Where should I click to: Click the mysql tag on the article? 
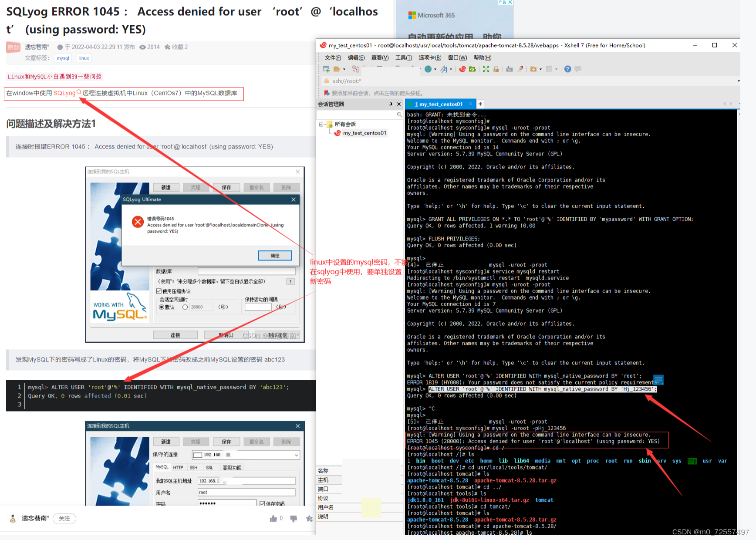click(x=63, y=58)
